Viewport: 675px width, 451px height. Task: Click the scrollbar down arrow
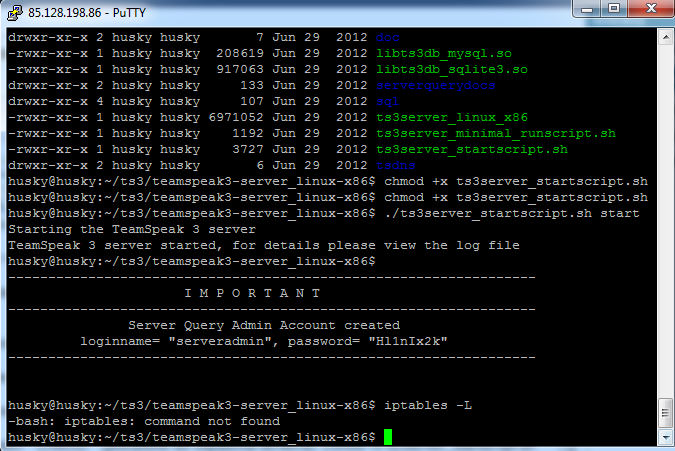pos(666,438)
